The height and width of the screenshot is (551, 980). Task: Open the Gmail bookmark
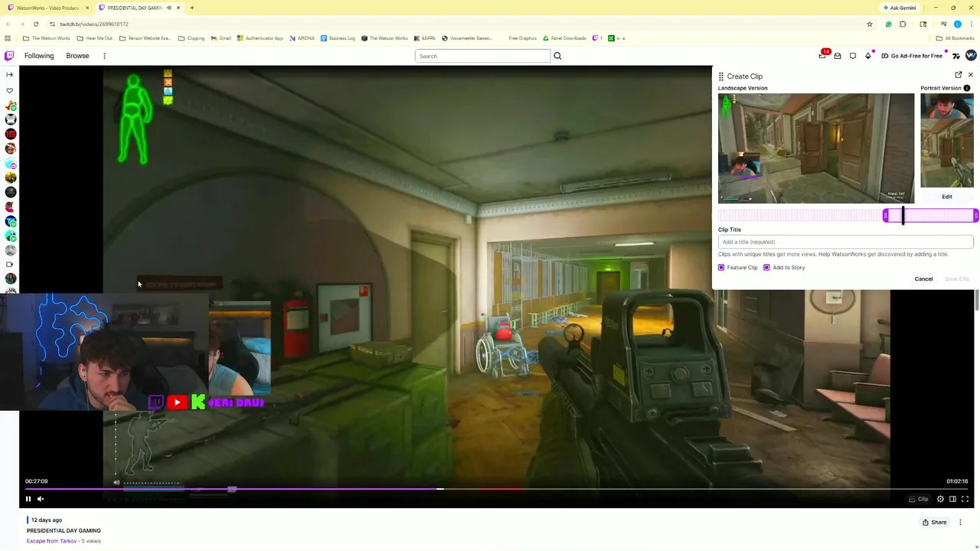point(220,38)
